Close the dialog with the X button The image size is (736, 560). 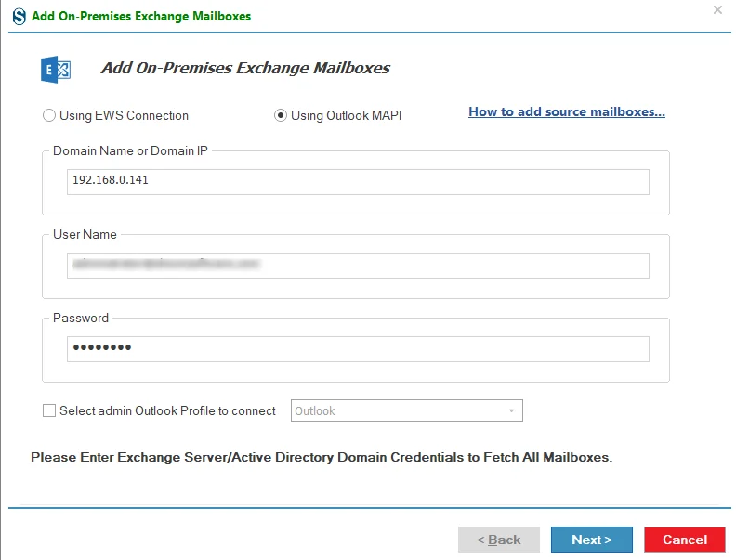pos(717,10)
